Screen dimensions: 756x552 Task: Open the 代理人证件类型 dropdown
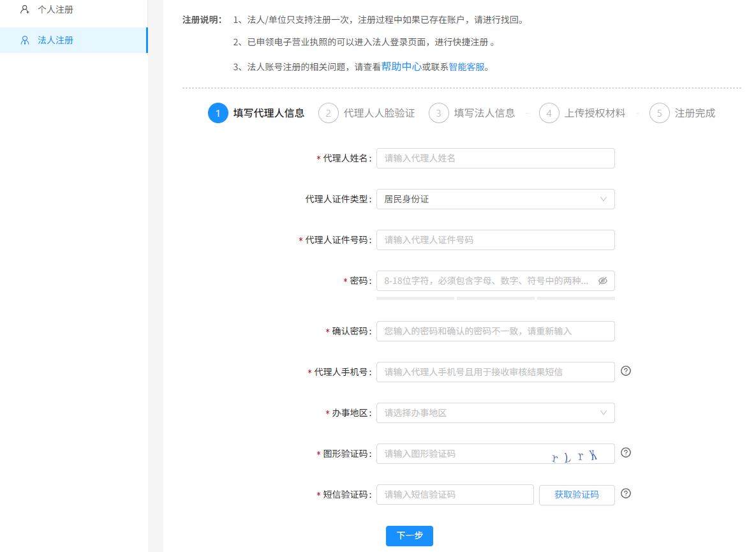click(x=495, y=199)
